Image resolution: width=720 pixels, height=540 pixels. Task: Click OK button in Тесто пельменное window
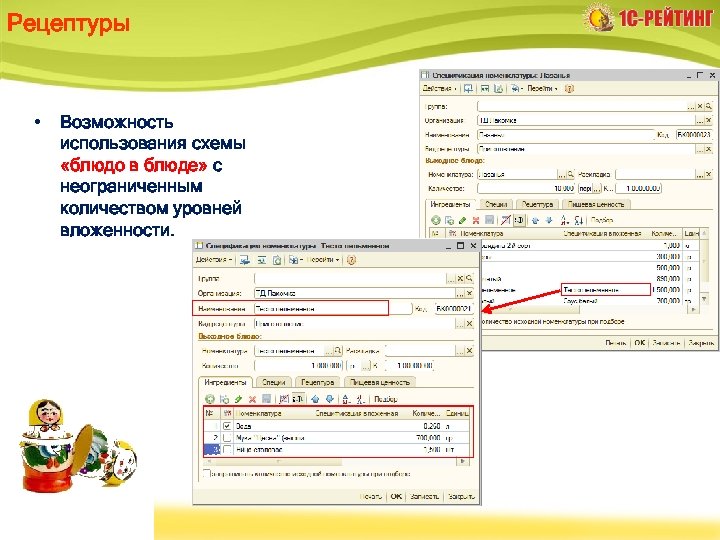tap(396, 496)
